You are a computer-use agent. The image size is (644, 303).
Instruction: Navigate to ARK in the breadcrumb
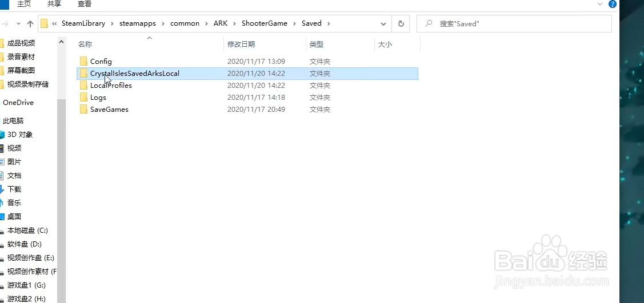(x=221, y=23)
